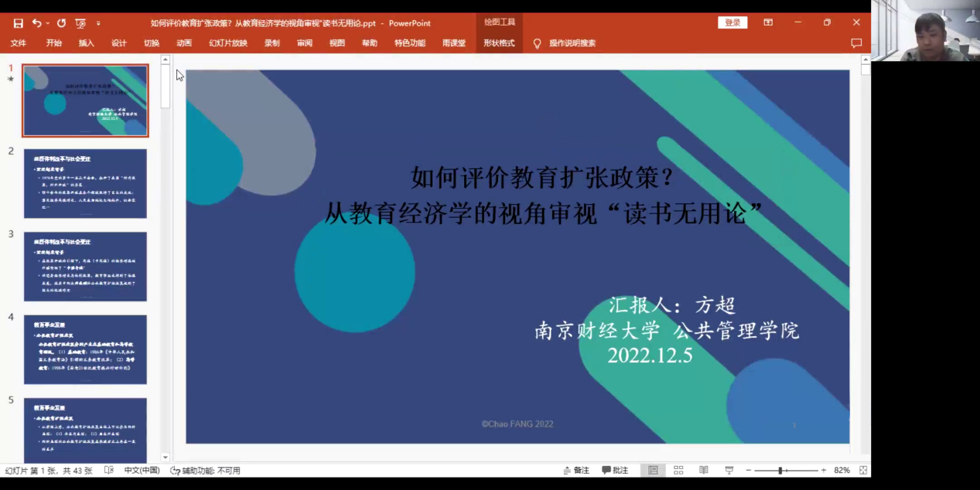Select the 形状格式 ribbon tab
980x490 pixels.
click(x=499, y=43)
